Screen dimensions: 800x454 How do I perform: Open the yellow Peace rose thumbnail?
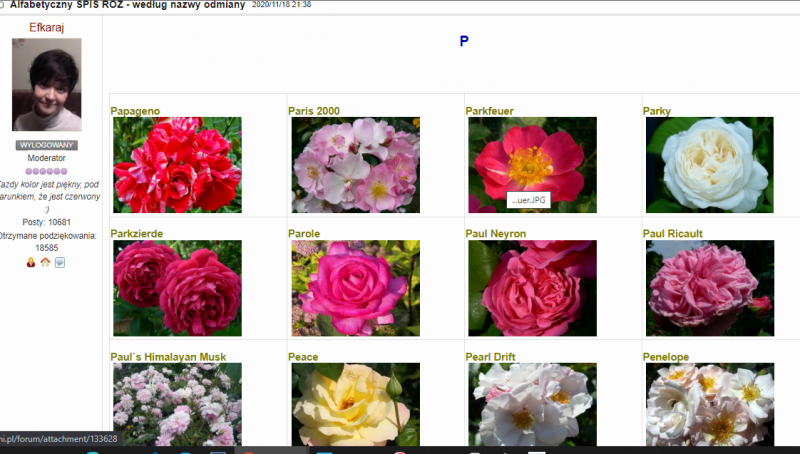click(x=355, y=404)
